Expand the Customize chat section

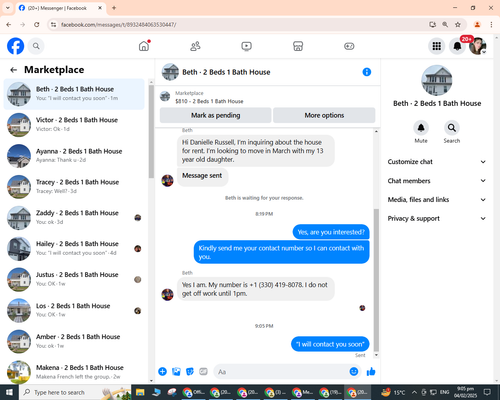click(x=437, y=162)
